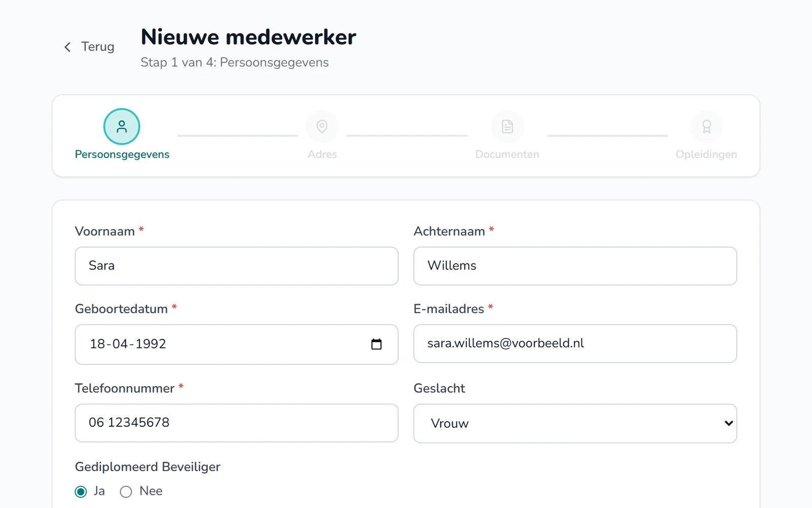Image resolution: width=812 pixels, height=508 pixels.
Task: Click the Adres location pin step icon
Action: pyautogui.click(x=322, y=126)
